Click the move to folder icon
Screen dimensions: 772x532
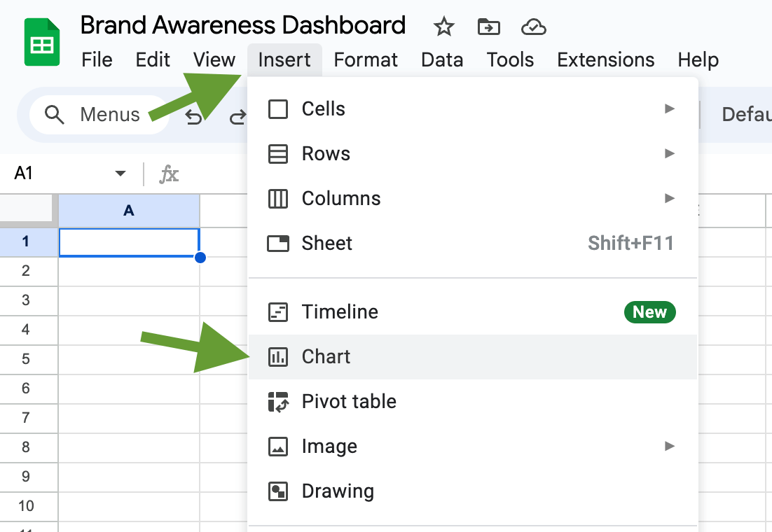click(x=488, y=27)
